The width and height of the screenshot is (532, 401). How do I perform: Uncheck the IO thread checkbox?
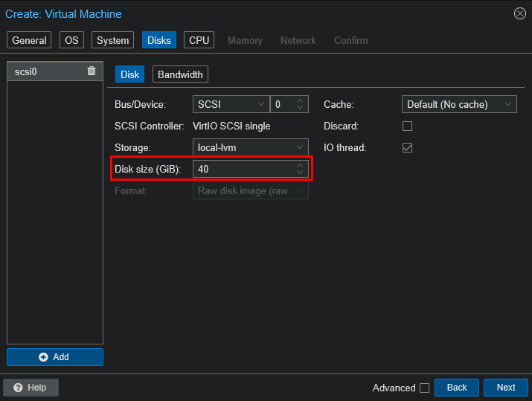(407, 148)
